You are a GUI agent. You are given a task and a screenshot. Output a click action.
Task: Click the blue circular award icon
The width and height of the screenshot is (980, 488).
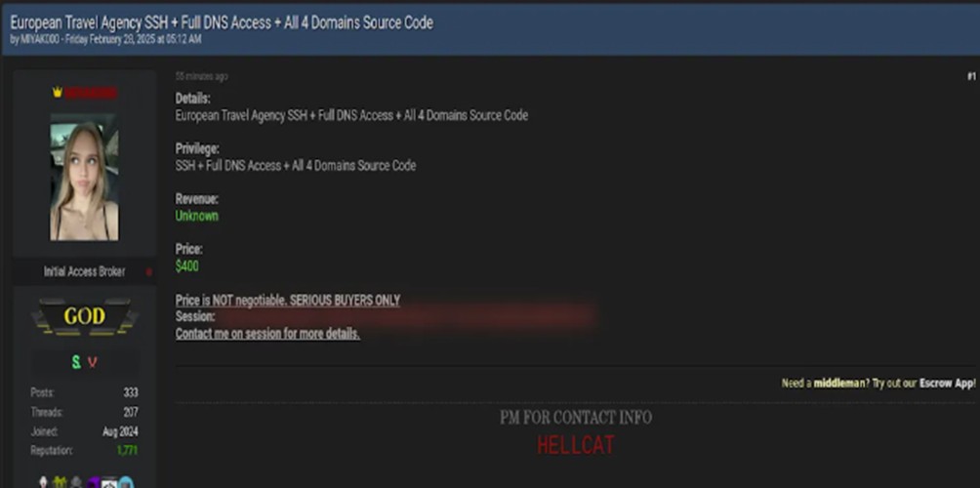[x=126, y=482]
